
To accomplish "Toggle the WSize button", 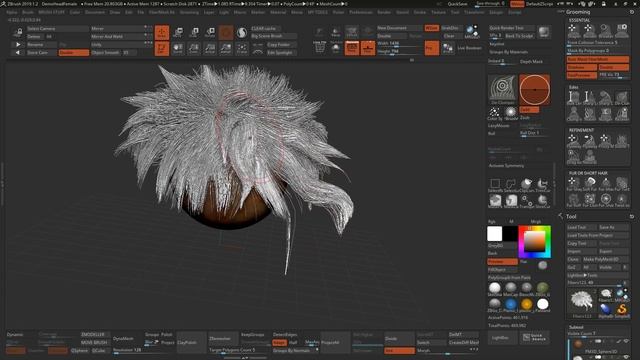I will pos(431,28).
